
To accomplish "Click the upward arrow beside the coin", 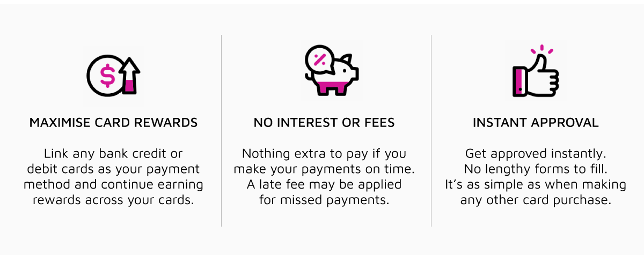I will pyautogui.click(x=129, y=76).
